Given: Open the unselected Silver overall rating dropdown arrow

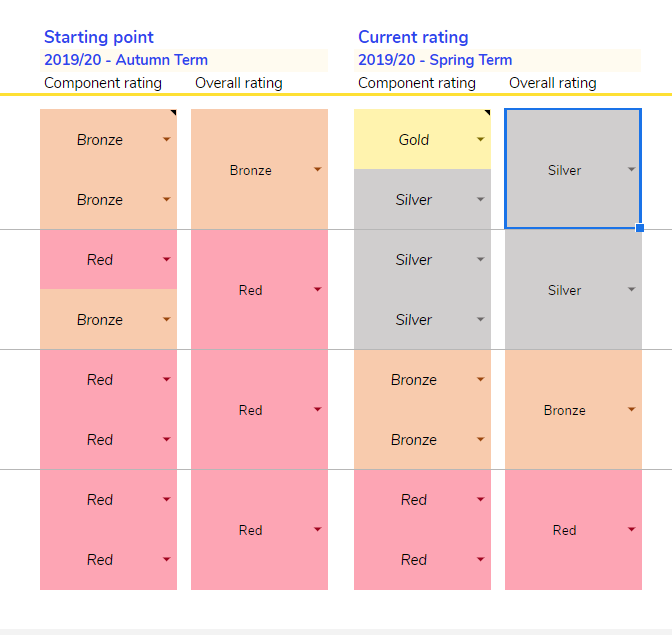Looking at the screenshot, I should click(x=632, y=290).
